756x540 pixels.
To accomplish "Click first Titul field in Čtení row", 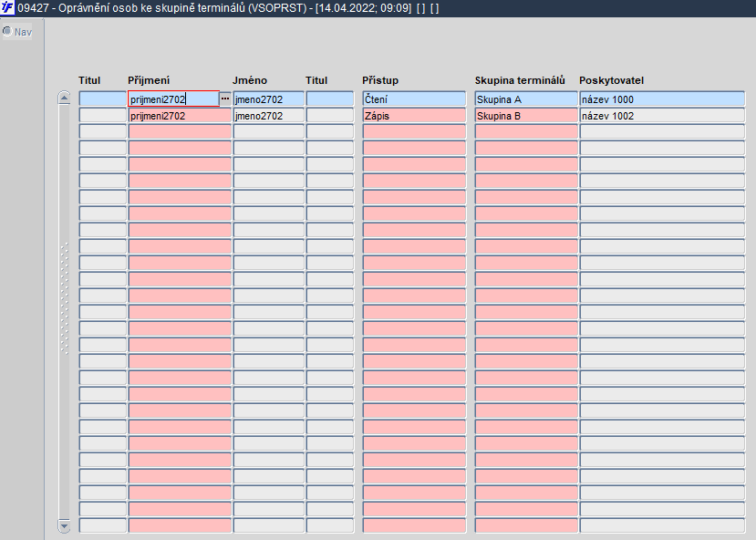I will [103, 99].
